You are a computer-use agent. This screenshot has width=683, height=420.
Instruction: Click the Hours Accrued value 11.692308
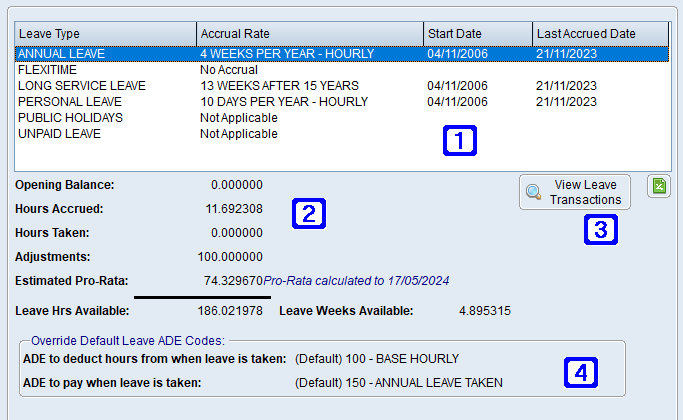coord(234,209)
